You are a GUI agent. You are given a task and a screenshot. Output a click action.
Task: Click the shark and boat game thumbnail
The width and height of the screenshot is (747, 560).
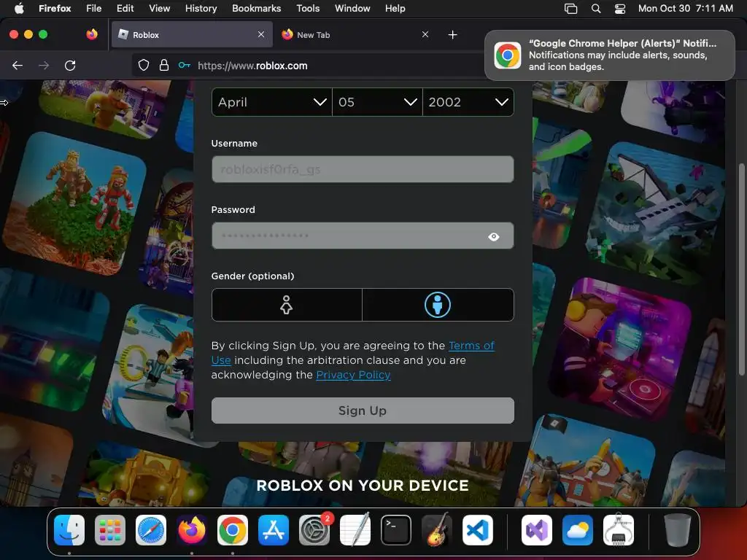click(x=657, y=212)
